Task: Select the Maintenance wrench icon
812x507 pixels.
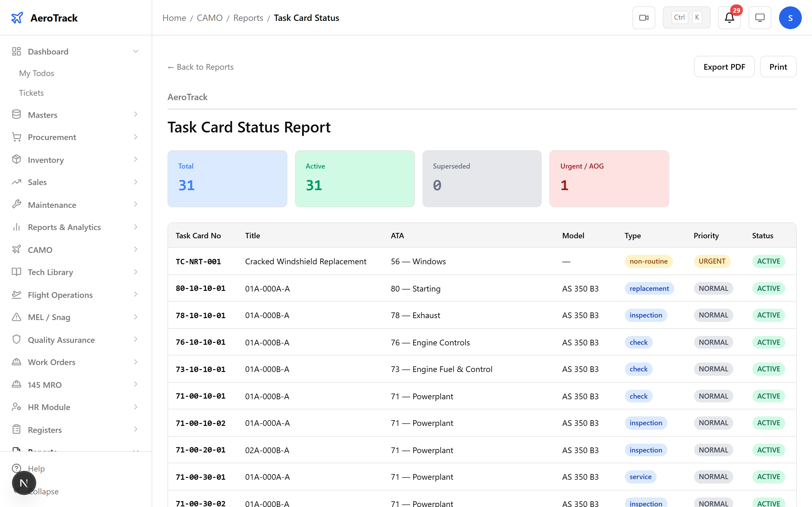Action: (x=16, y=205)
